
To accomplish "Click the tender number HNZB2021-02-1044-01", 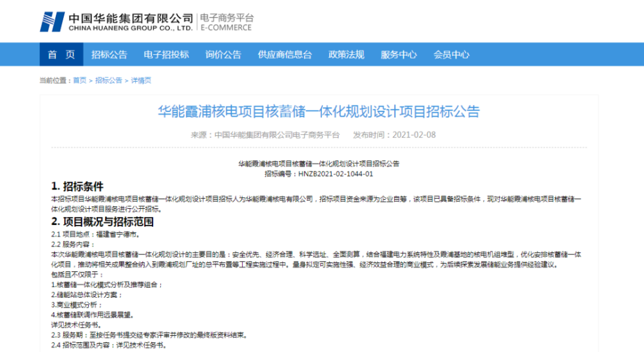I will tap(336, 174).
